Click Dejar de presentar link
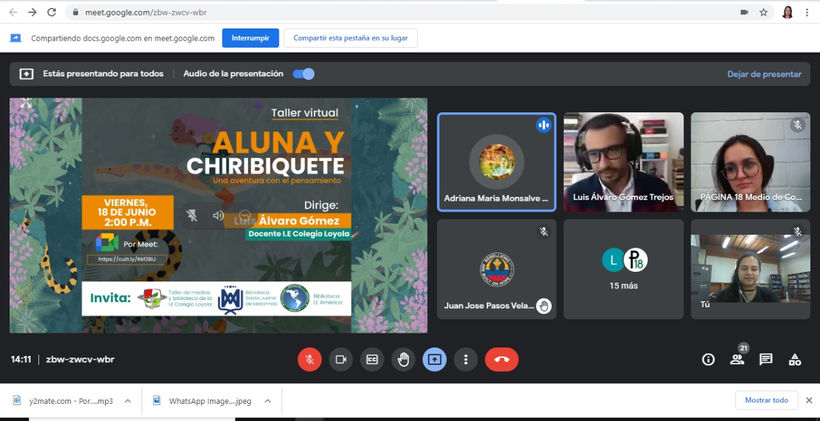 pos(764,74)
